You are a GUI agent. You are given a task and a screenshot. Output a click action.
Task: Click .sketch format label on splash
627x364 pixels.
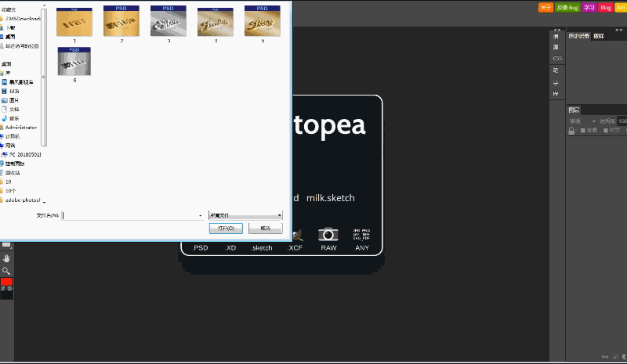point(262,247)
